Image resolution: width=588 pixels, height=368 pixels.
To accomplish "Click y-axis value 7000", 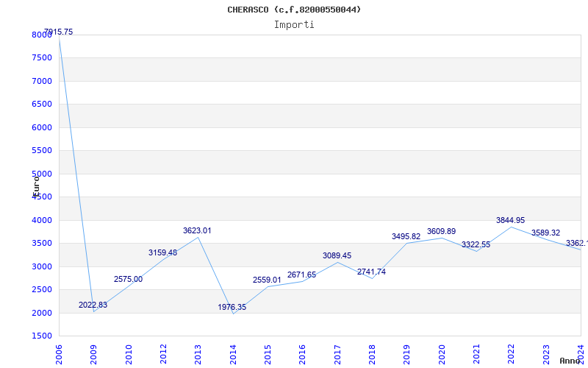I will [x=42, y=81].
